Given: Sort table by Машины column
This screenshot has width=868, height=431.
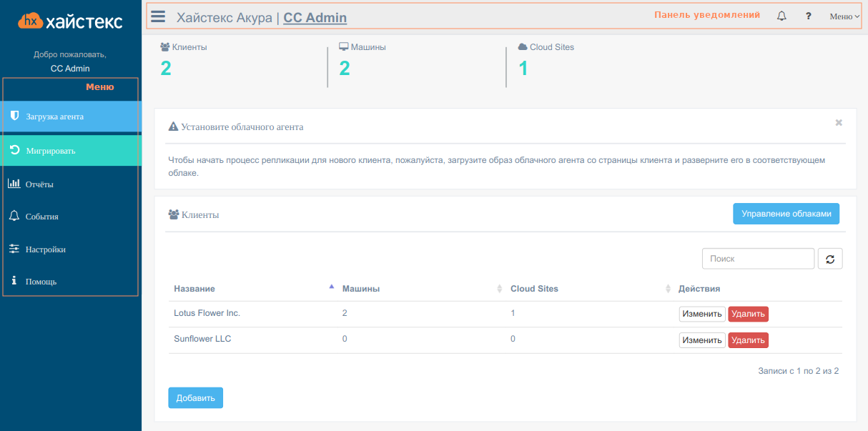Looking at the screenshot, I should 361,289.
